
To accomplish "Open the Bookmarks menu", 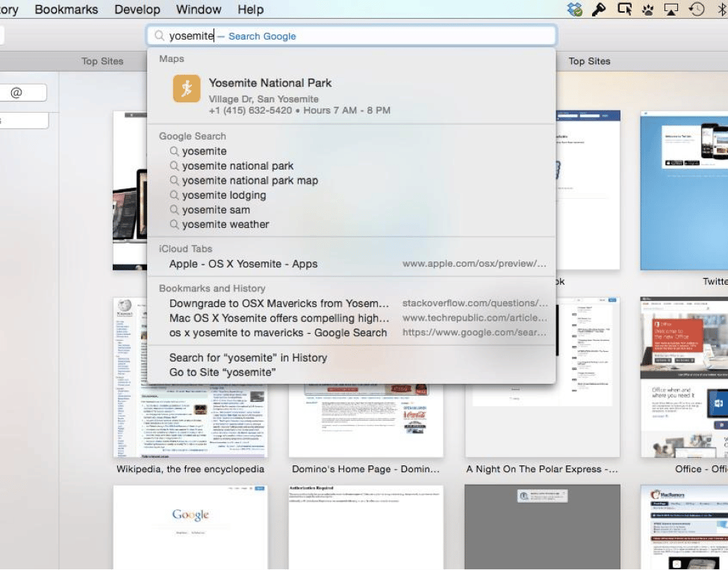I will pos(66,9).
